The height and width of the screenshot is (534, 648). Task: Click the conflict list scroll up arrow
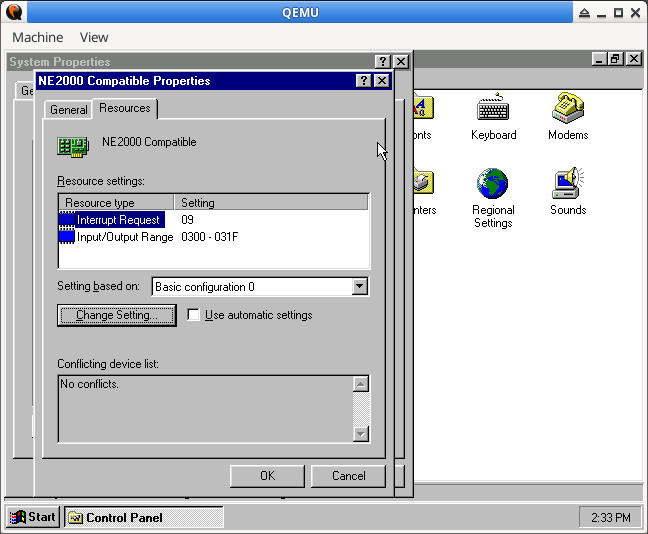click(x=361, y=384)
